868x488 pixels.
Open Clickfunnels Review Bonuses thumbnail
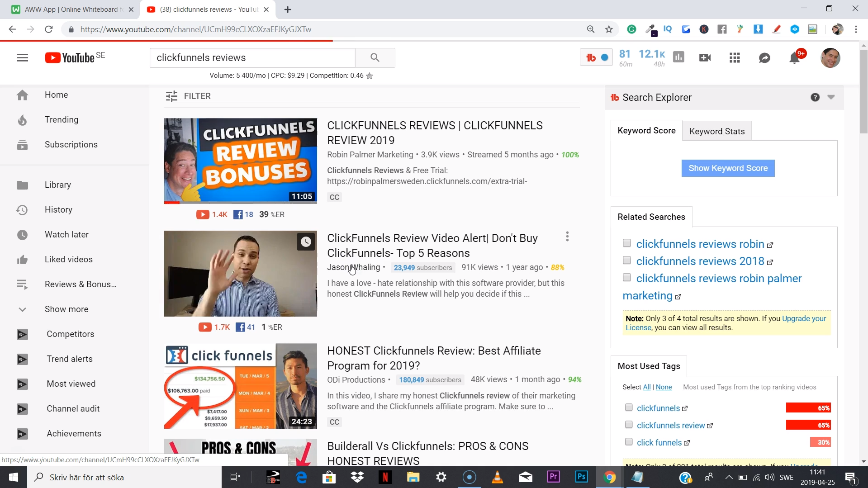(x=241, y=161)
